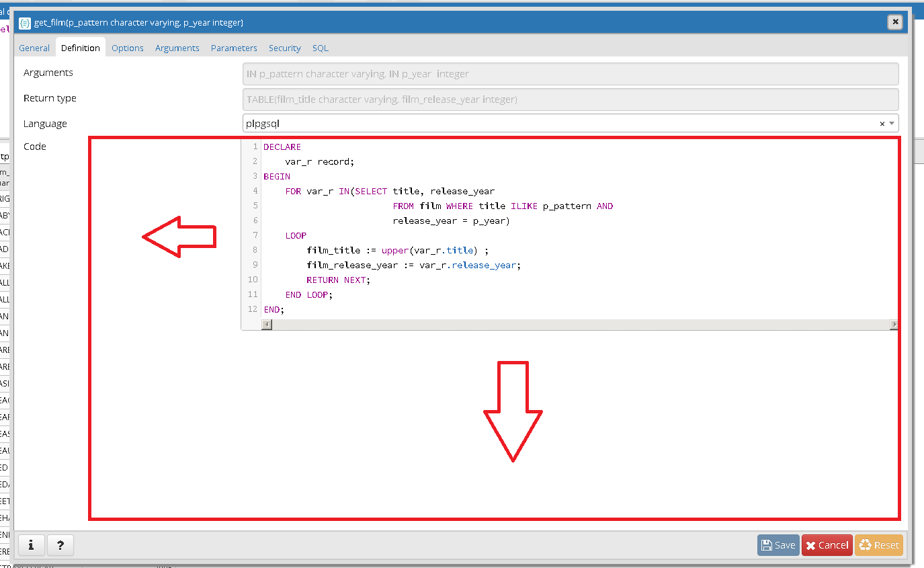Click the Reset button
This screenshot has width=924, height=568.
pyautogui.click(x=879, y=545)
